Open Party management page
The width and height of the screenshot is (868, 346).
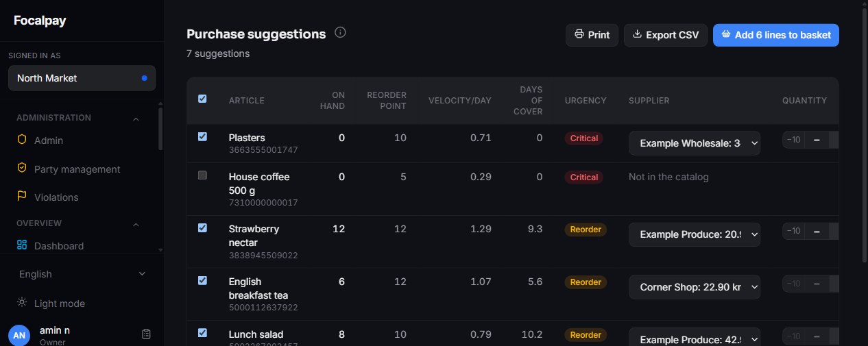click(82, 169)
